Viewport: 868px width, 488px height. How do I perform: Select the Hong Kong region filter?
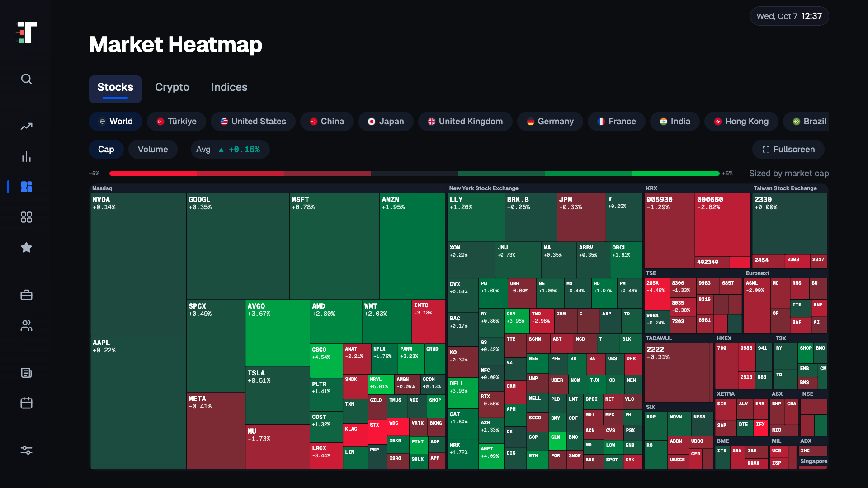(x=741, y=122)
